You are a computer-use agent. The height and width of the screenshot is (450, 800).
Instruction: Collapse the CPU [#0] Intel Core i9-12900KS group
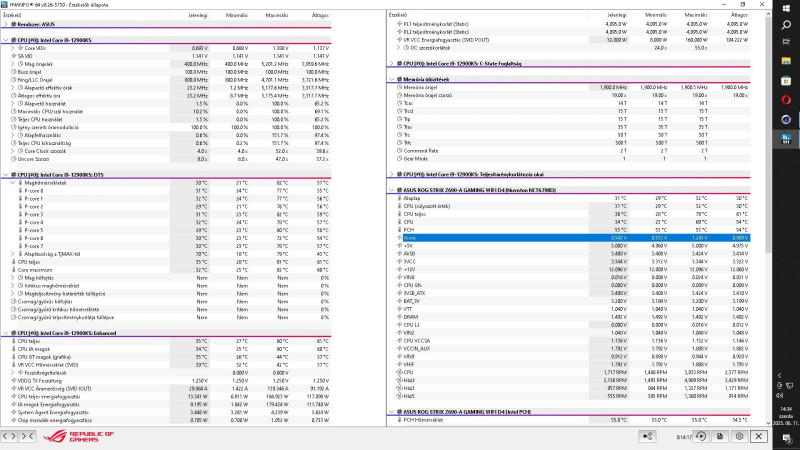[6, 40]
